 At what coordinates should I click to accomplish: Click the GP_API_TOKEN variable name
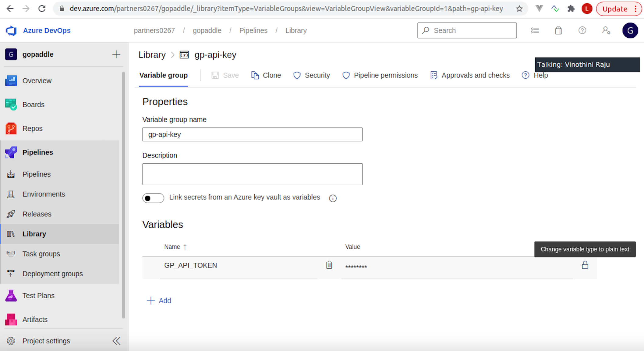[191, 265]
